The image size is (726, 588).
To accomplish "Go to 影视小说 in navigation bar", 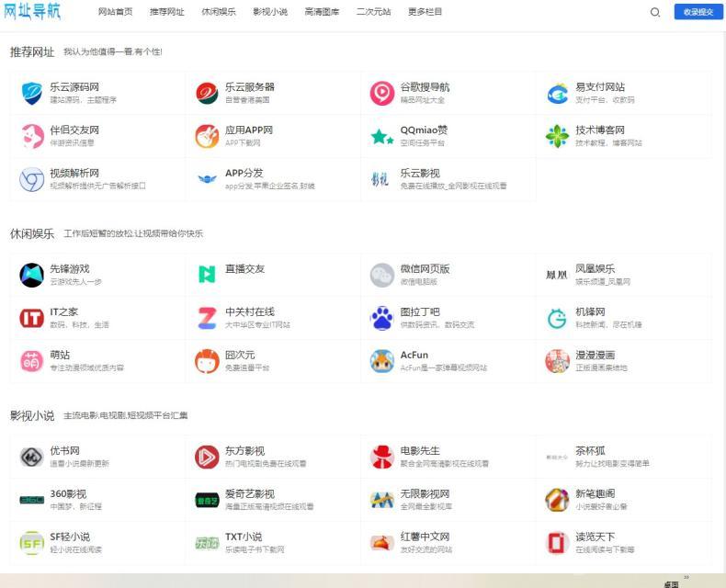I will pos(270,12).
